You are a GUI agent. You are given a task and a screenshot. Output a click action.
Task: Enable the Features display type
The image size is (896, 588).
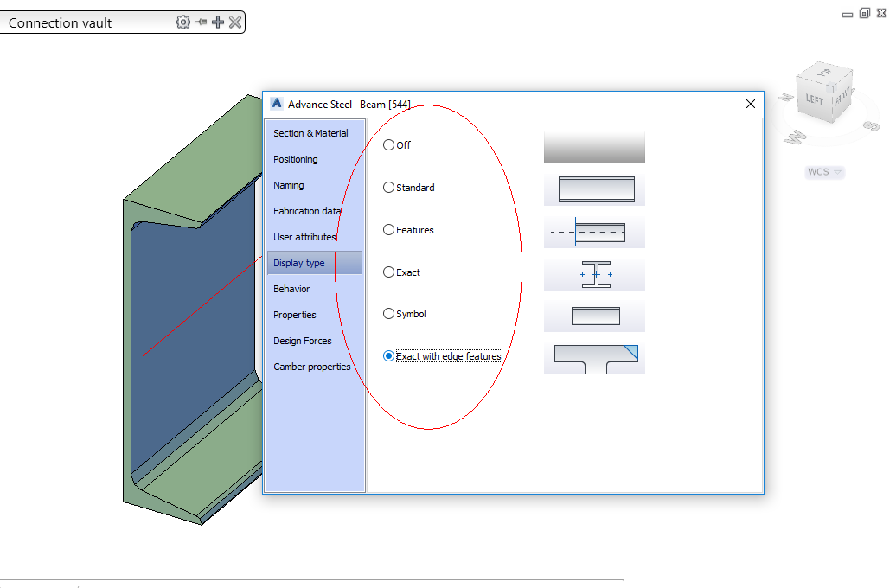(388, 229)
